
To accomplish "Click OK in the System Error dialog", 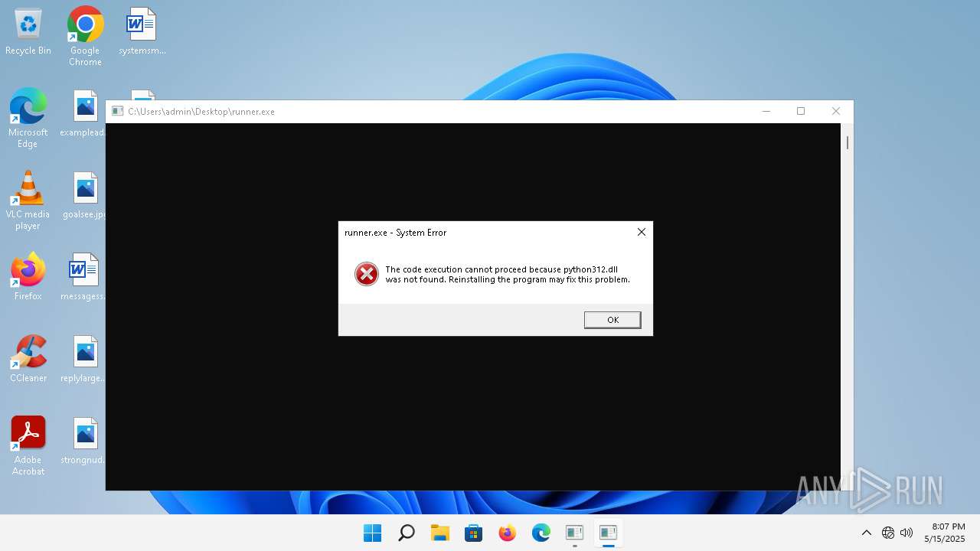I will click(612, 320).
